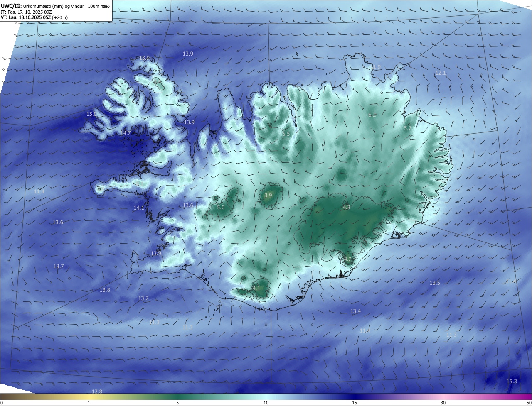Click the 4.2 value label
Image resolution: width=532 pixels, height=406 pixels.
pos(348,259)
